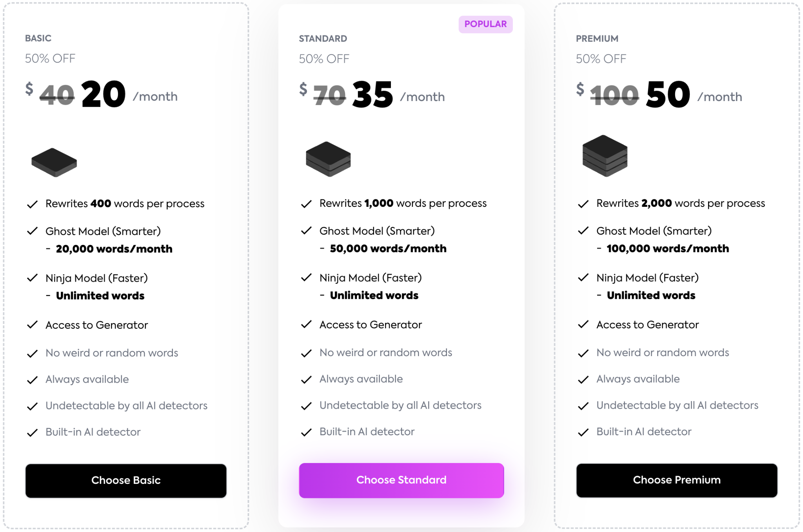Click checkmark beside Standard Ninja Model (Faster)
803x532 pixels.
[x=306, y=278]
